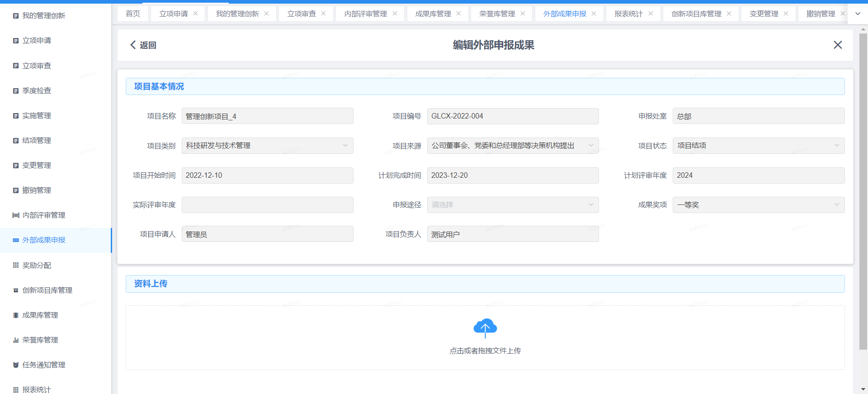Open the 项目状态 dropdown
Viewport: 868px width, 394px height.
(x=759, y=146)
